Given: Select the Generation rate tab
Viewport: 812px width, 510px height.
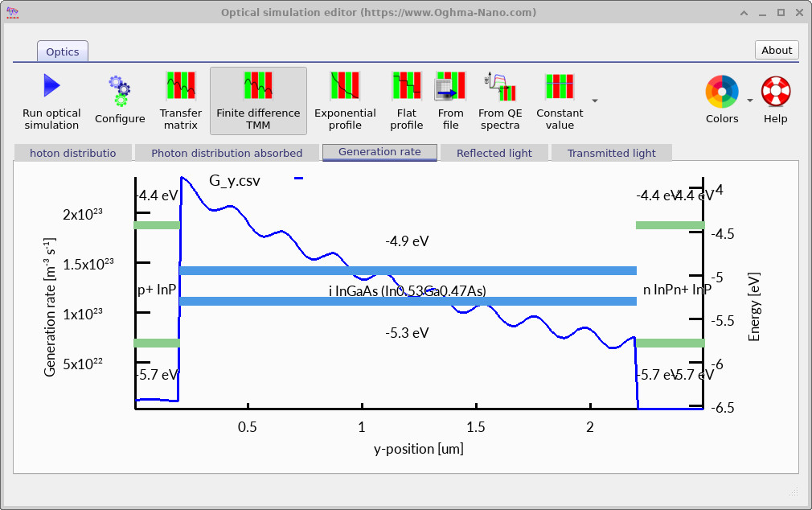Looking at the screenshot, I should click(379, 152).
